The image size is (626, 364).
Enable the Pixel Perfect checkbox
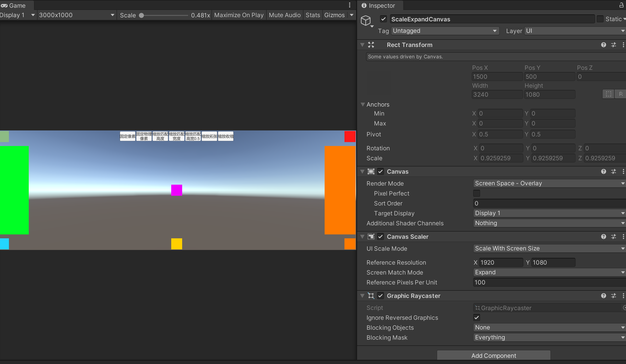[x=477, y=193]
